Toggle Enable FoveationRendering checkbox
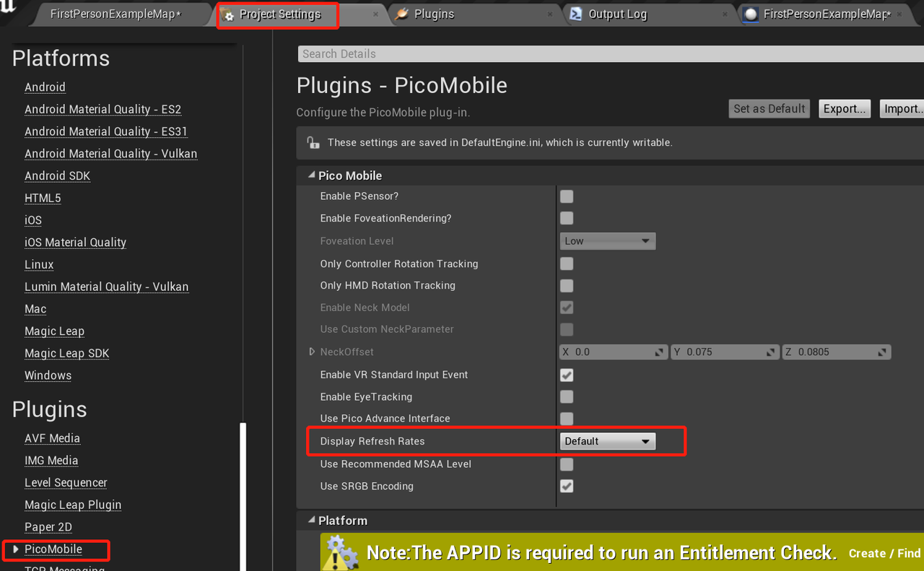 click(x=567, y=218)
